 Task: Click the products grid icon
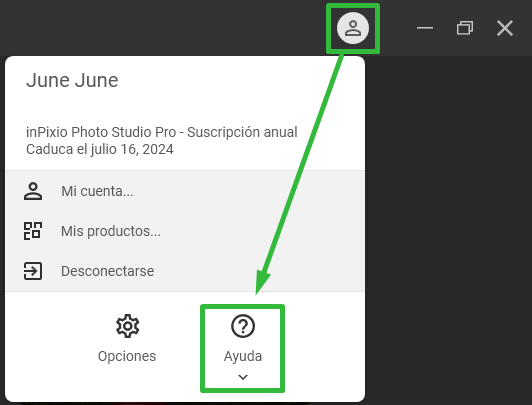[33, 231]
